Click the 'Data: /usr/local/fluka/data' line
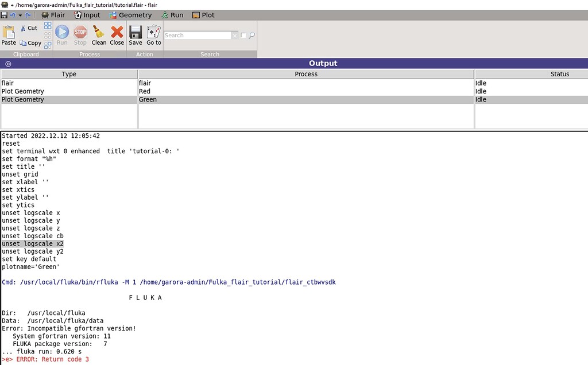The height and width of the screenshot is (365, 588). coord(53,321)
